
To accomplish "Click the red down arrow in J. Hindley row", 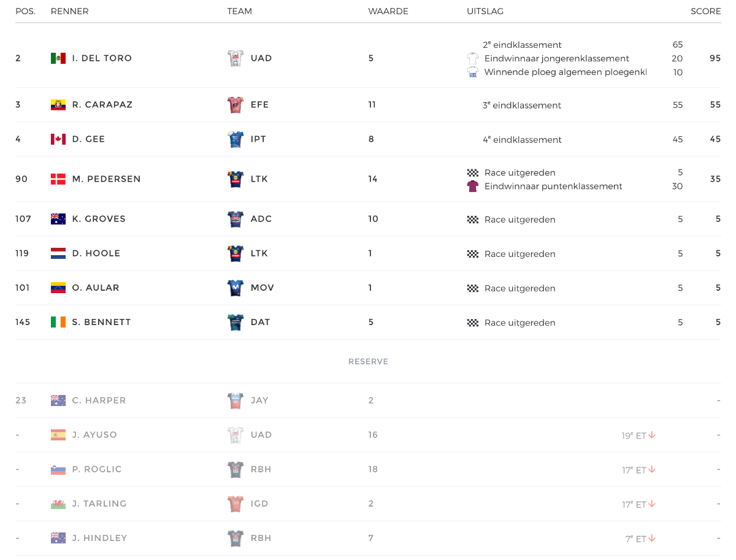I will pyautogui.click(x=652, y=538).
